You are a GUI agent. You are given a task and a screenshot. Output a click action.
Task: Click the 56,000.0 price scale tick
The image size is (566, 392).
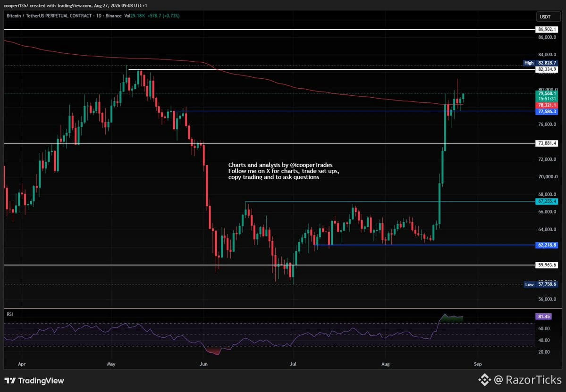pyautogui.click(x=547, y=300)
